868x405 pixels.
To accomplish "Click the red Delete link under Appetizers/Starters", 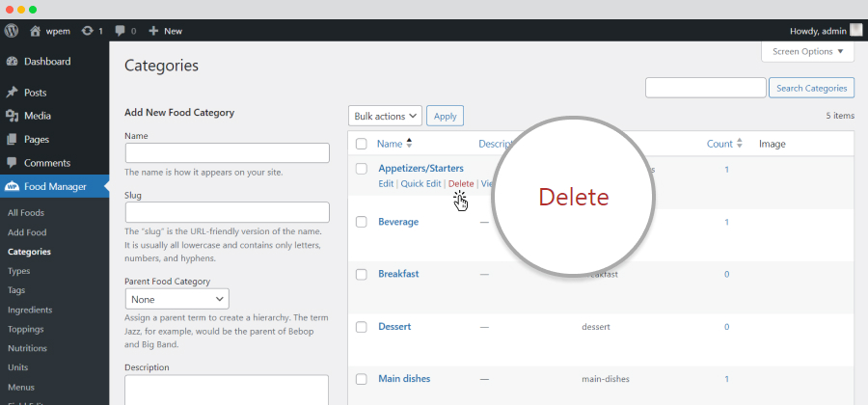I will [x=461, y=183].
